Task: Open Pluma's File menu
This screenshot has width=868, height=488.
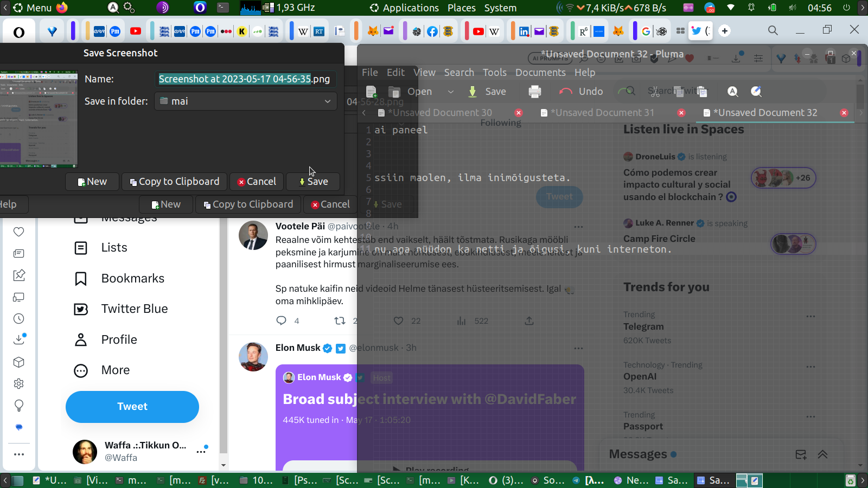Action: pos(370,73)
